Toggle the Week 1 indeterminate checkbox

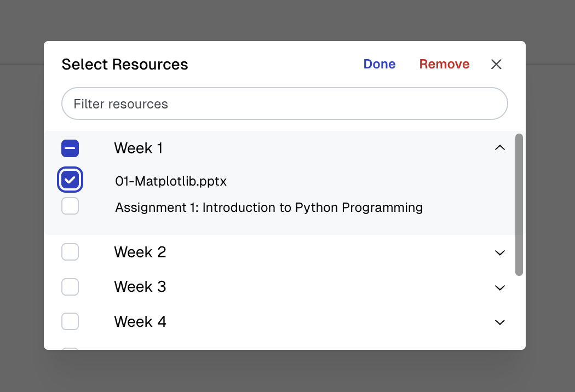[70, 148]
